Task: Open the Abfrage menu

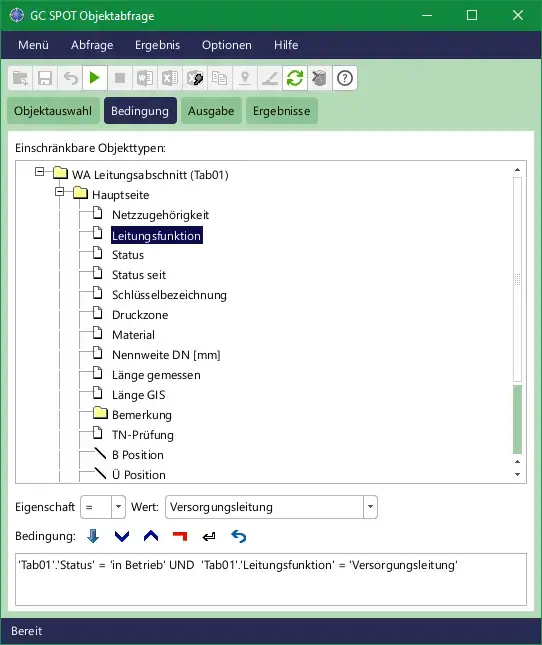Action: [x=92, y=45]
